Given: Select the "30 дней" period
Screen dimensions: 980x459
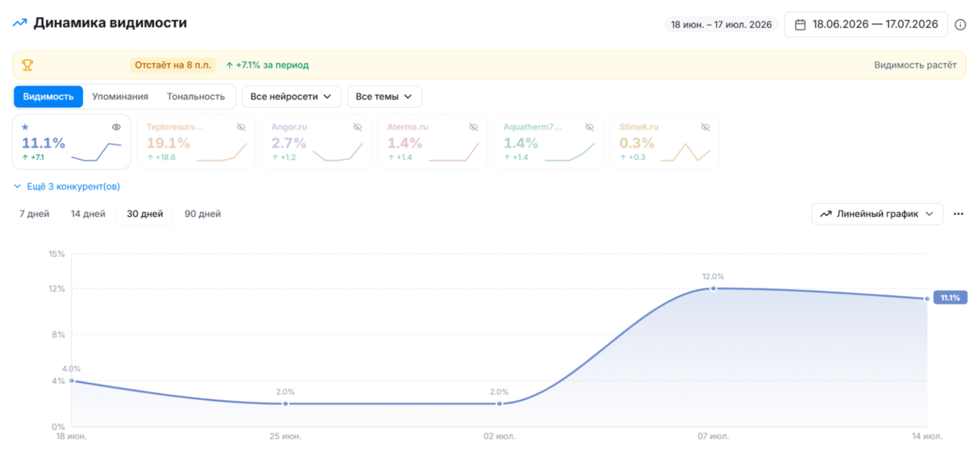Looking at the screenshot, I should pyautogui.click(x=145, y=214).
